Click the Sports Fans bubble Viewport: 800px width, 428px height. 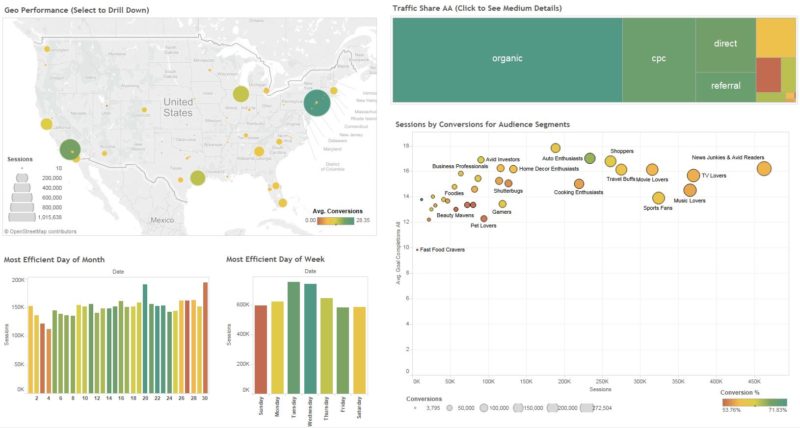pyautogui.click(x=658, y=198)
